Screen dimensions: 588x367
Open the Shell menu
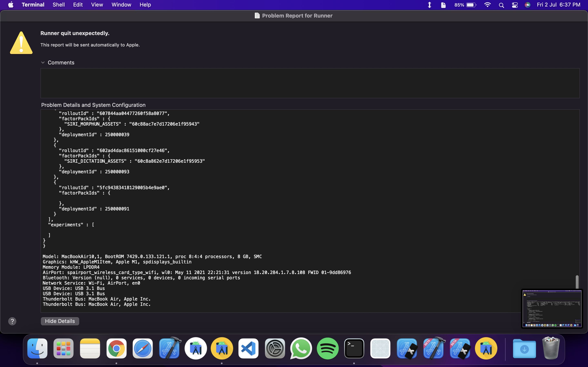58,5
